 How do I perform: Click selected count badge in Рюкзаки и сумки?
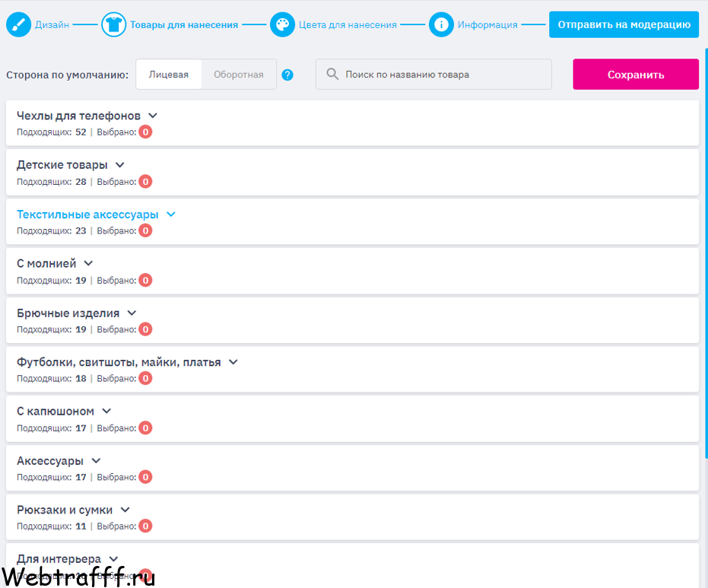coord(145,526)
